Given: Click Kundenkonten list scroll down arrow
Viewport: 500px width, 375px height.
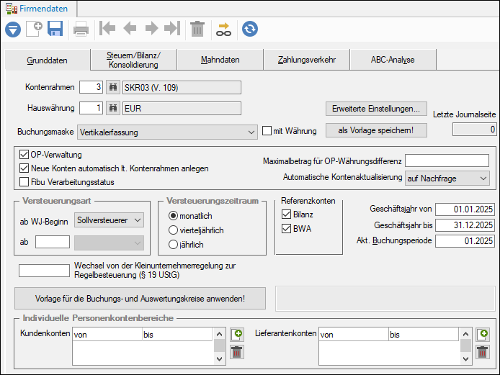Looking at the screenshot, I should pos(219,359).
